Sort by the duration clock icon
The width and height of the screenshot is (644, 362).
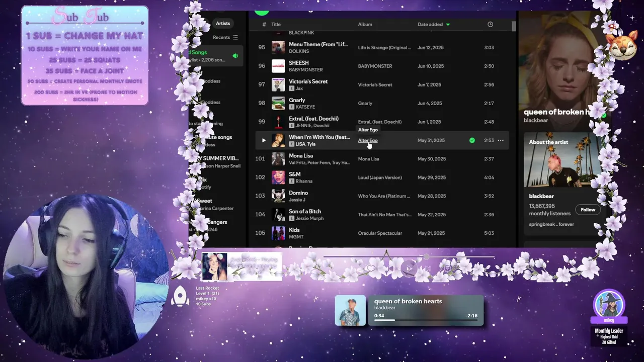tap(491, 24)
